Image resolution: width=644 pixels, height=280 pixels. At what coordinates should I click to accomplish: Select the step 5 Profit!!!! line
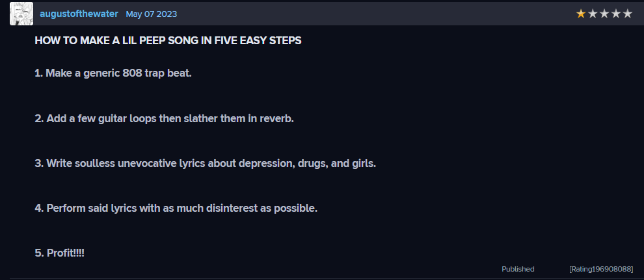(x=60, y=253)
